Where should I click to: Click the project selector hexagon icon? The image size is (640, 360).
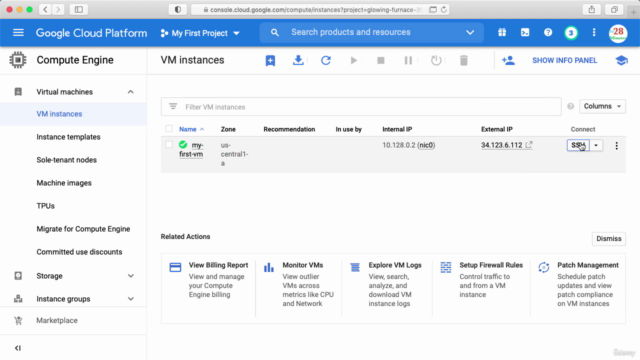(x=164, y=33)
